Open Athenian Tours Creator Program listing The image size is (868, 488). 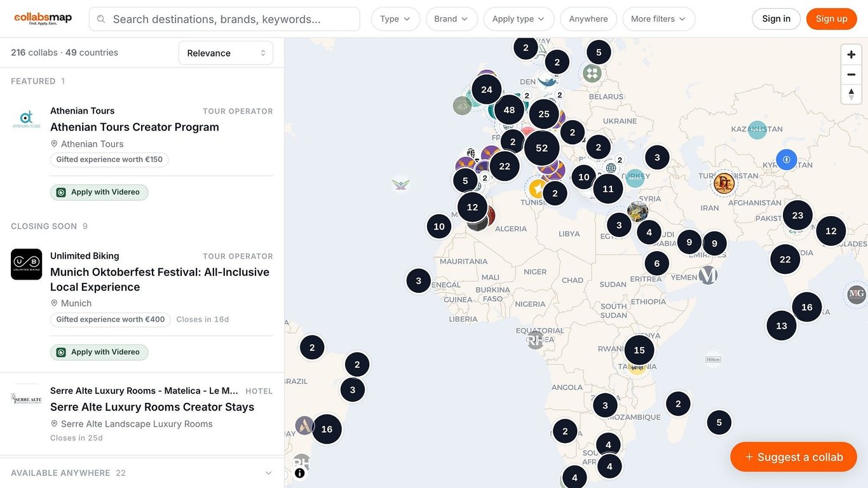pyautogui.click(x=135, y=127)
